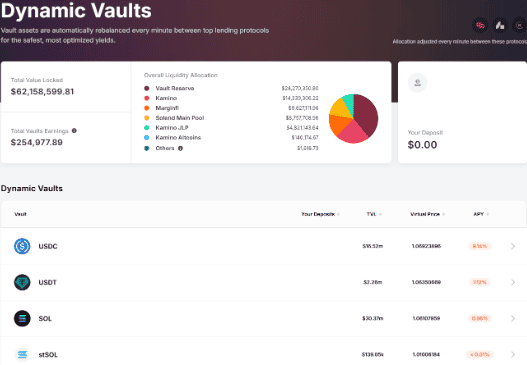Click the Vault column header
527x365 pixels.
click(x=20, y=214)
